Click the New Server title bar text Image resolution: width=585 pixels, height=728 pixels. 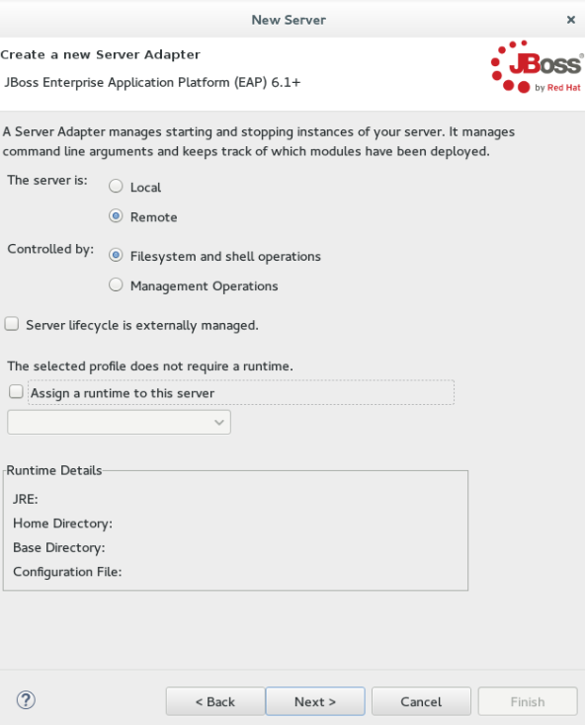point(289,20)
